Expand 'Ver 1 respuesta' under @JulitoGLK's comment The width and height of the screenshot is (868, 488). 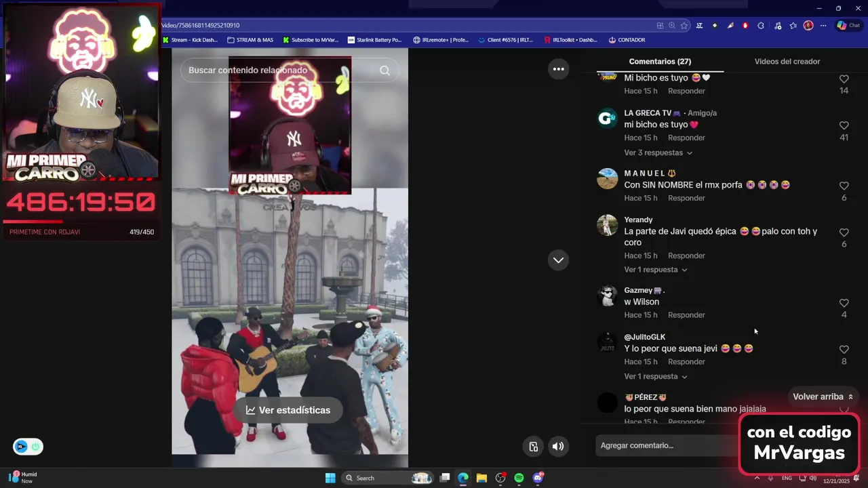(x=656, y=377)
